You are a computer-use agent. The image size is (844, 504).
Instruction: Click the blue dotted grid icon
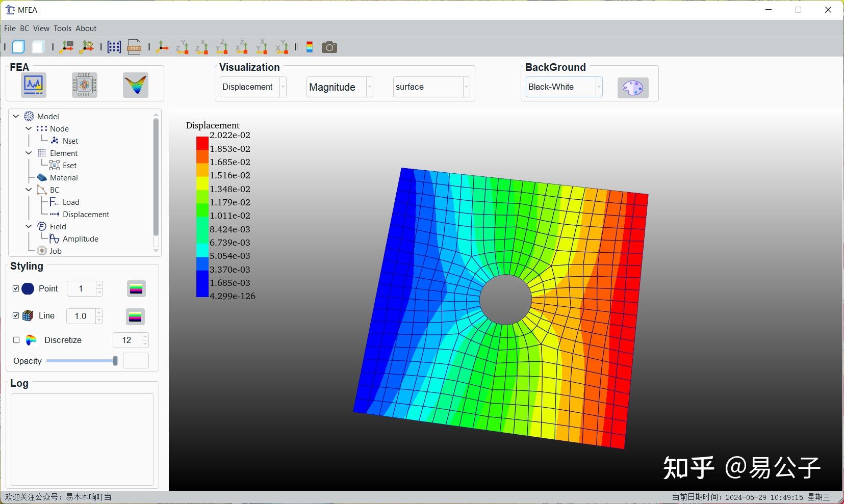tap(114, 47)
